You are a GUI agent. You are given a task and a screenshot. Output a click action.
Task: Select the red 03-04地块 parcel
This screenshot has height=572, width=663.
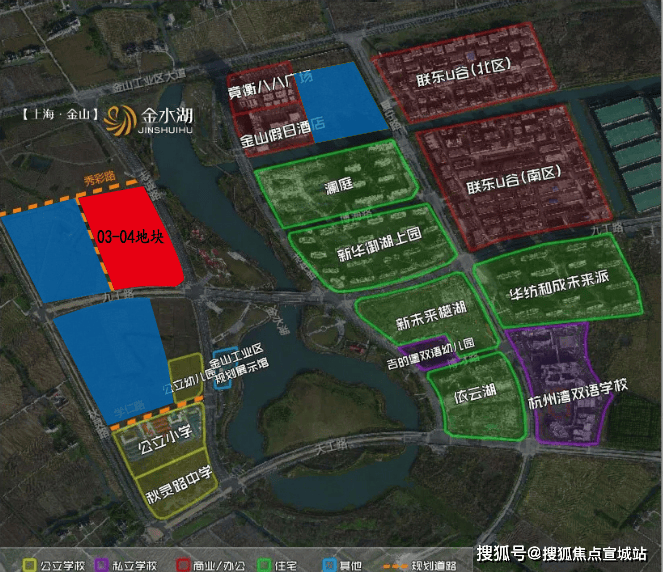[x=132, y=238]
